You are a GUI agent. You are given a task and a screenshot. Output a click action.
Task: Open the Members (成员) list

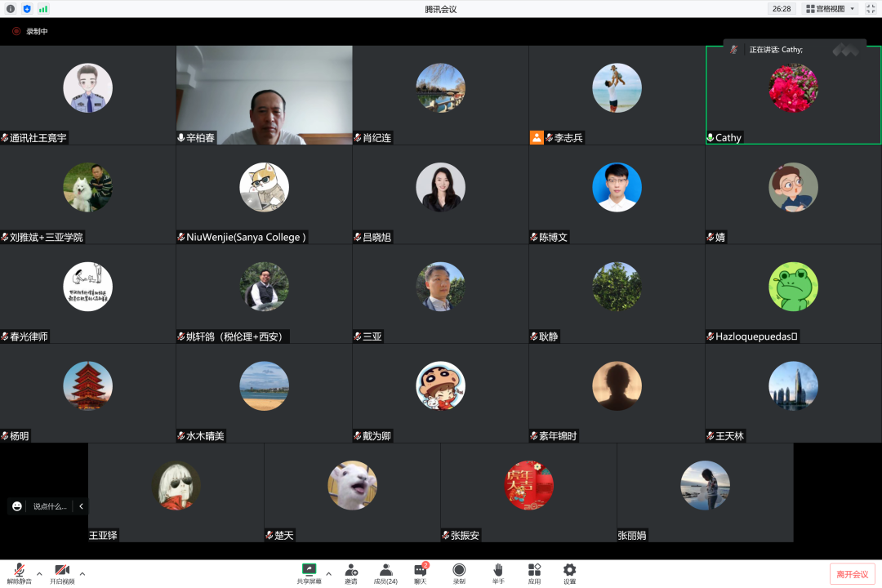(x=385, y=572)
